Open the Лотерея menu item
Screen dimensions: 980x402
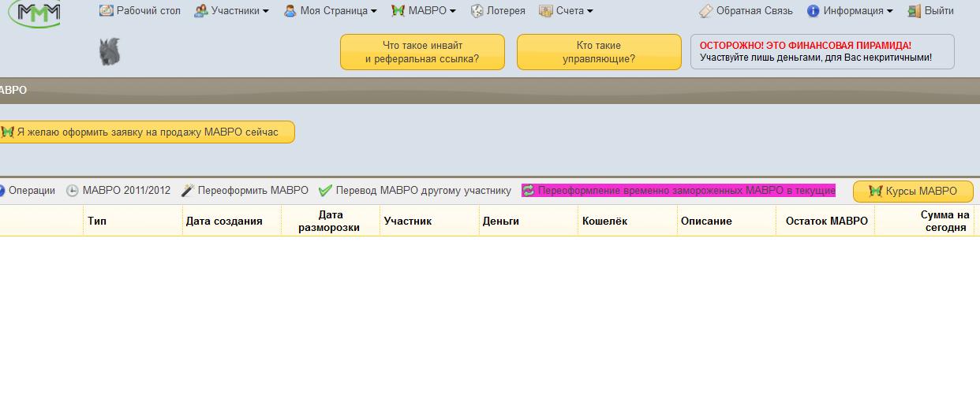(x=498, y=11)
